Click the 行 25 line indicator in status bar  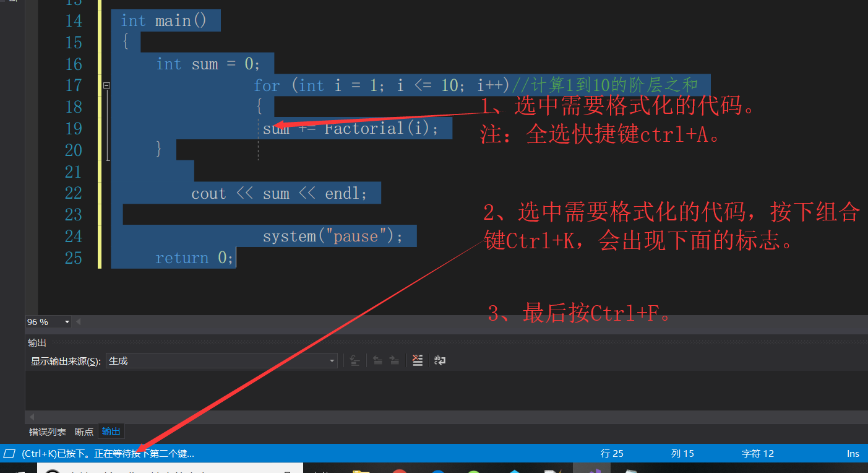click(x=612, y=453)
